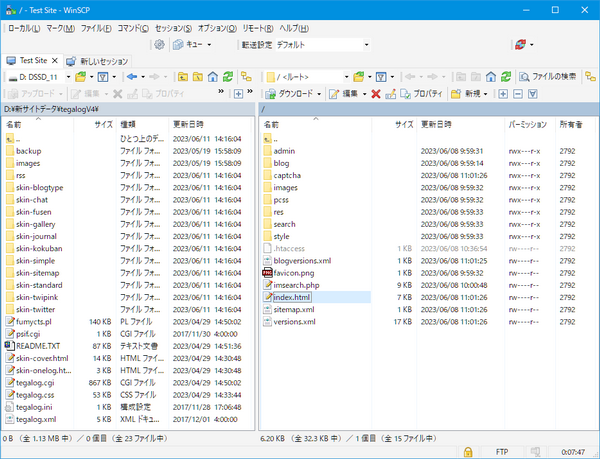Screen dimensions: 600x459
Task: Click the synchronize icon at top right
Action: click(520, 45)
